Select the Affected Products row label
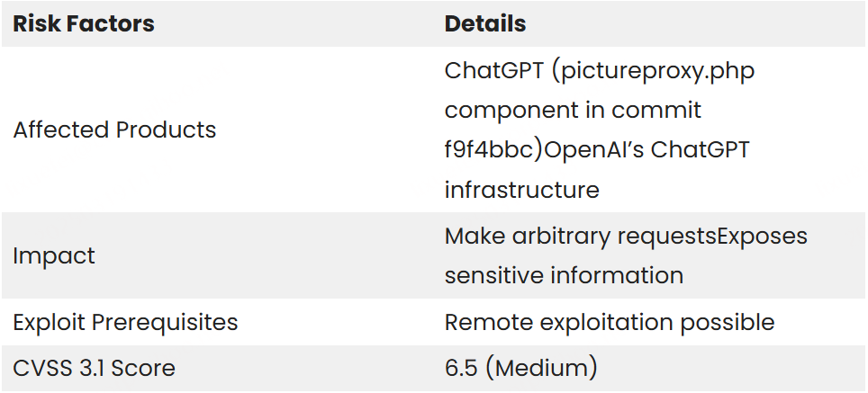 tap(114, 130)
